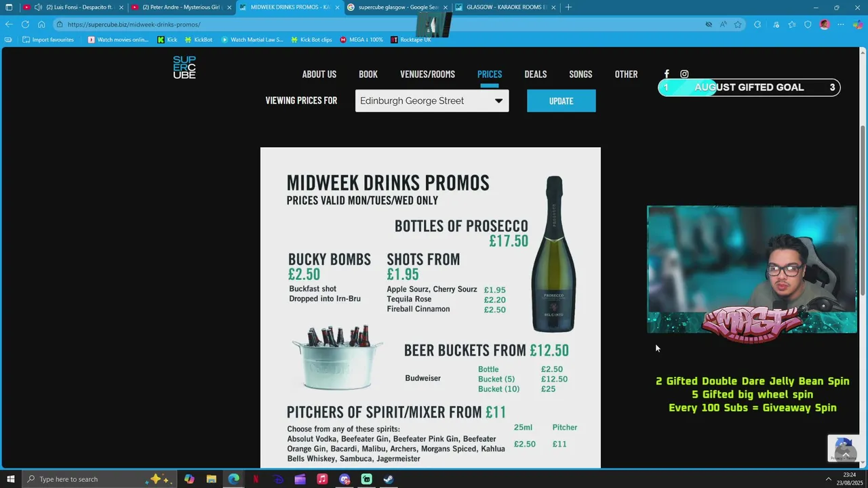868x488 pixels.
Task: Go back with the browser back arrow
Action: pos(9,24)
